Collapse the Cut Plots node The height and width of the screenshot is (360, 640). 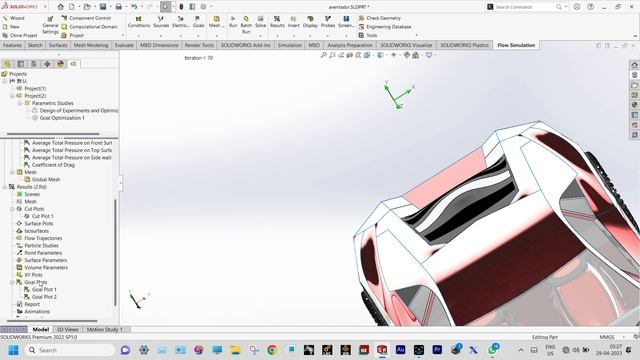[12, 209]
